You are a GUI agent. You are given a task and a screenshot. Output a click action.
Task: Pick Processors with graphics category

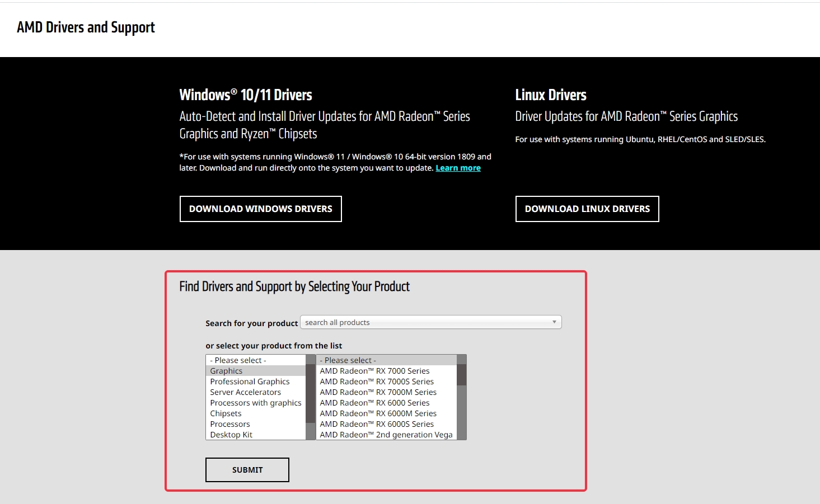coord(256,403)
